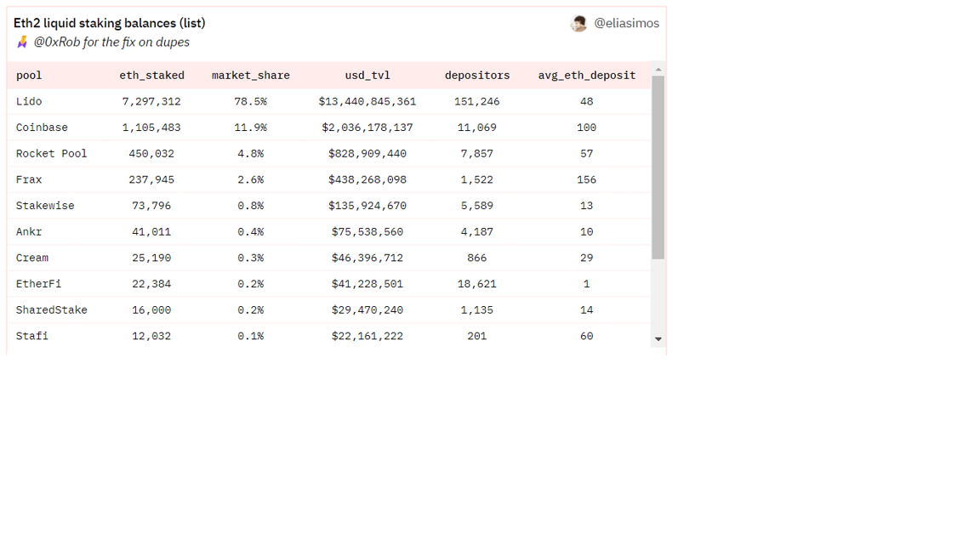Sort by the avg_eth_deposit column header

(x=587, y=76)
